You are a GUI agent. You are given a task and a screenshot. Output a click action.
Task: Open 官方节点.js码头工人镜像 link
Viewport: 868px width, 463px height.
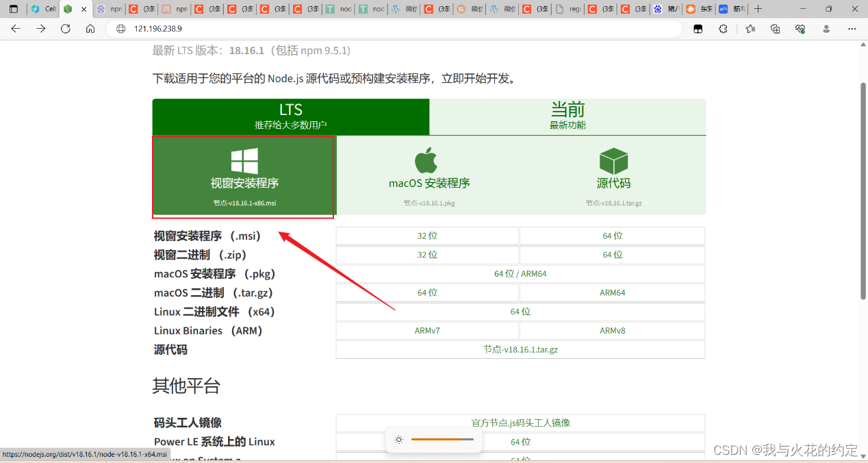click(x=520, y=423)
